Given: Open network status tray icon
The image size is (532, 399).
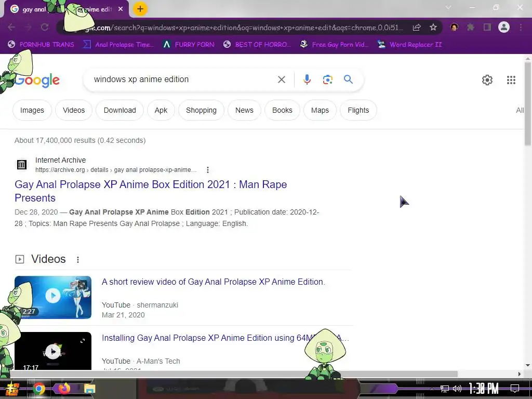Looking at the screenshot, I should point(444,389).
